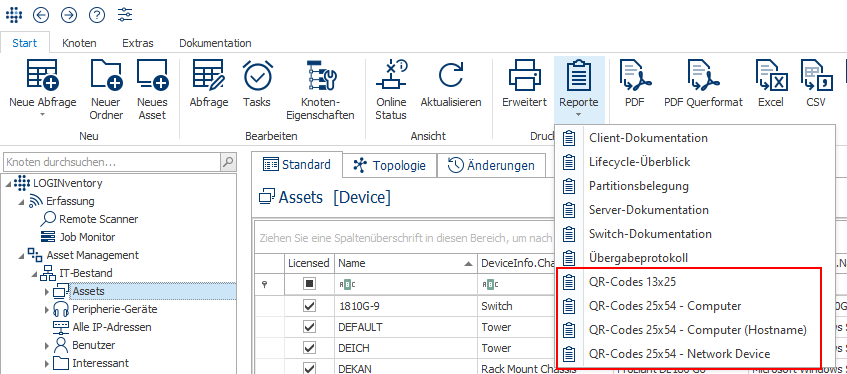
Task: Sort by the Licensed column header
Action: [x=309, y=263]
